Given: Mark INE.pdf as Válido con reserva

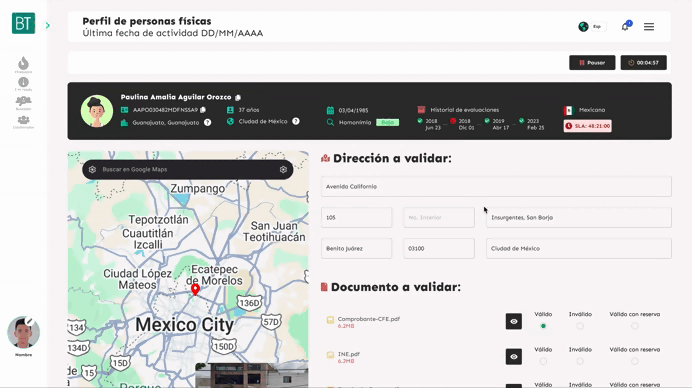Looking at the screenshot, I should tap(635, 362).
